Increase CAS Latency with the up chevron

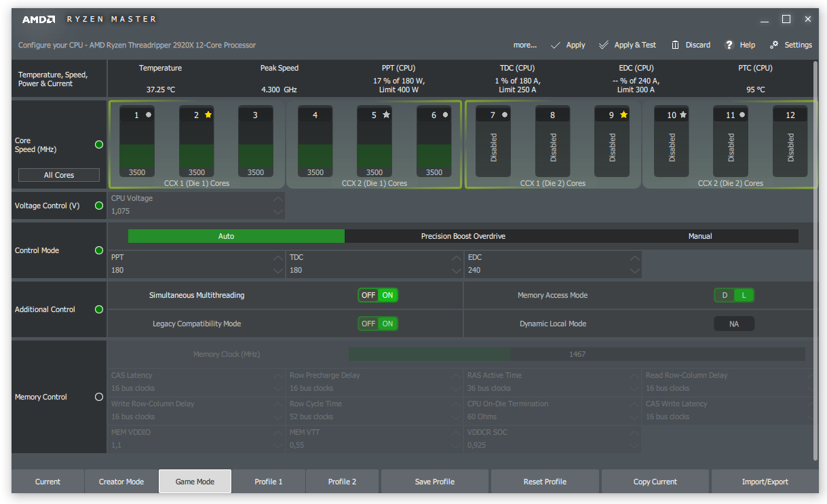pyautogui.click(x=277, y=376)
